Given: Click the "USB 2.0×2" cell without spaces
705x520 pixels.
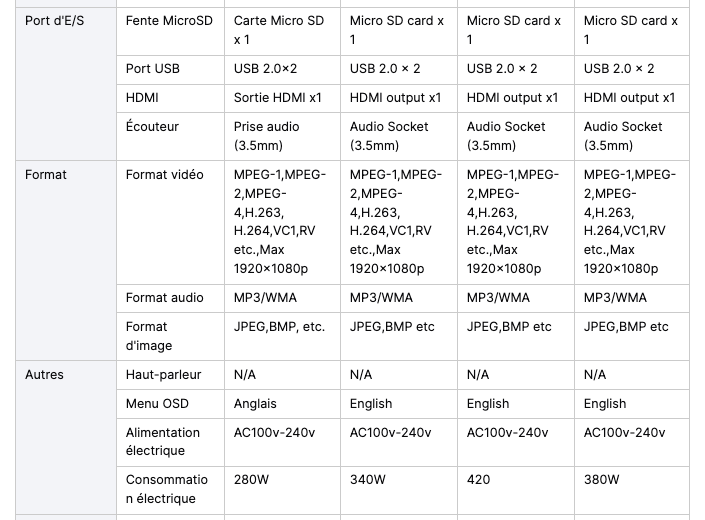Looking at the screenshot, I should click(282, 70).
